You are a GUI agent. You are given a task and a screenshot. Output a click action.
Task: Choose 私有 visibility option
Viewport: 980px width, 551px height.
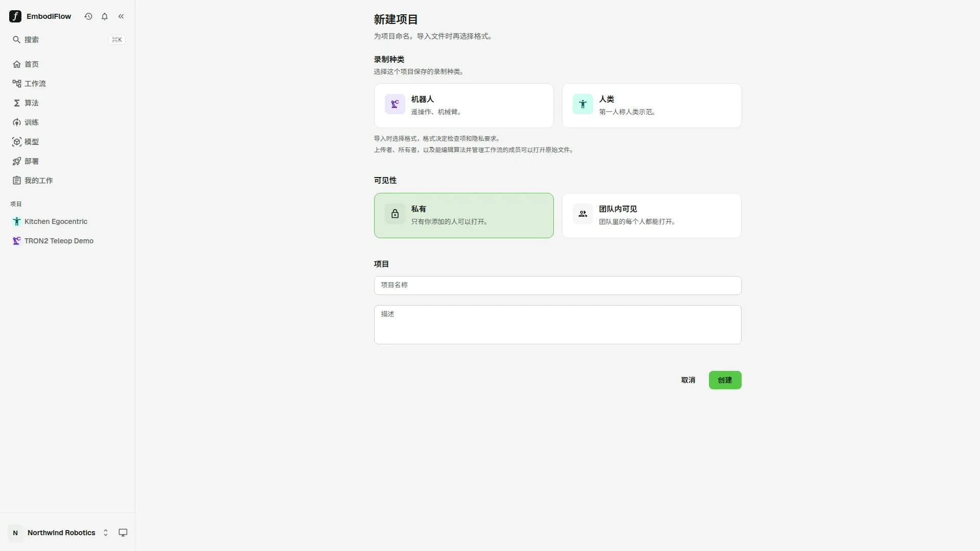(464, 215)
